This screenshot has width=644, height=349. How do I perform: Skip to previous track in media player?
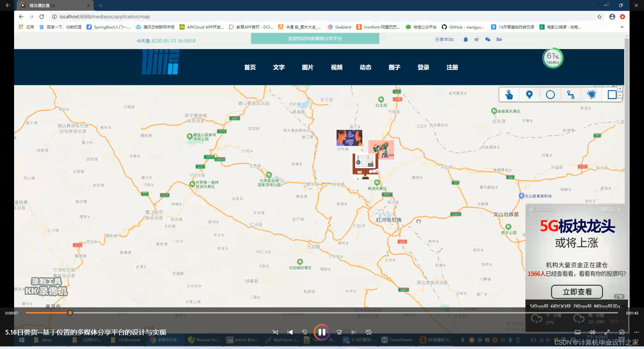click(290, 332)
